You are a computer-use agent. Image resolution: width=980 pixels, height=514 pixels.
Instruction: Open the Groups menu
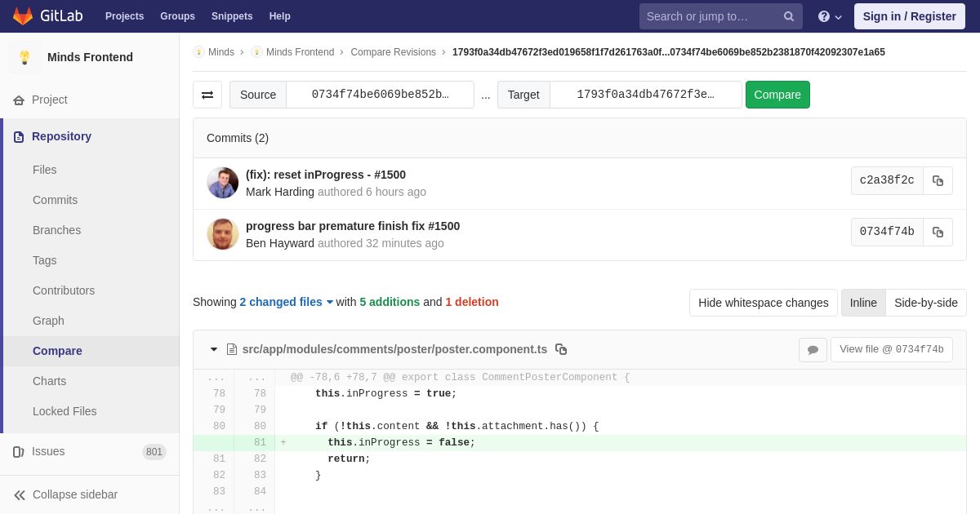coord(177,16)
